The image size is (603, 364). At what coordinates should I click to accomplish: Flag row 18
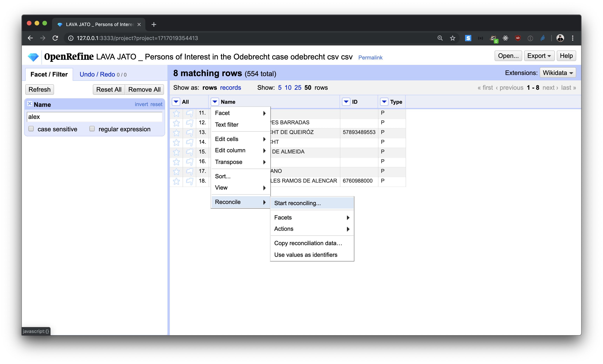189,181
